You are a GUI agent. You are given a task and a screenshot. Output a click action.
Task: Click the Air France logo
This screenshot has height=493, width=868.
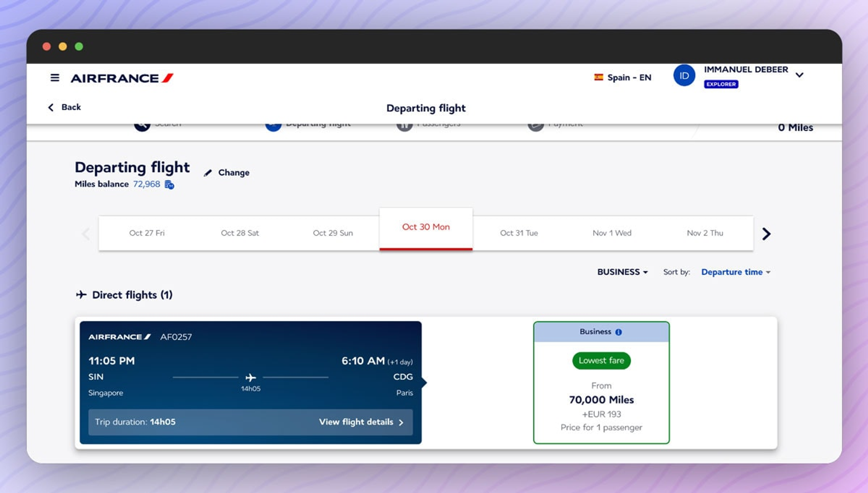[x=122, y=78]
